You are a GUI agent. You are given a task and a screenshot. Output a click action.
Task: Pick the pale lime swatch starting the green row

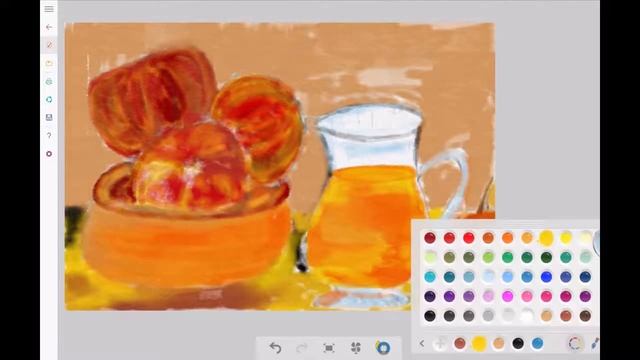[x=430, y=257]
